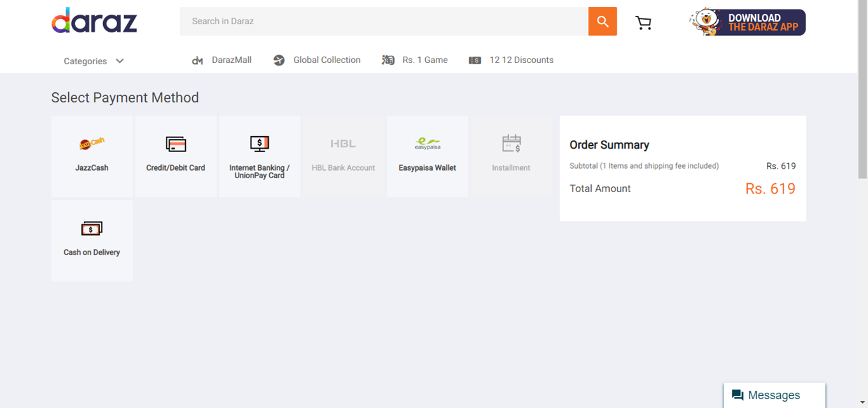The width and height of the screenshot is (868, 408).
Task: Choose the Cash on Delivery label
Action: (x=92, y=253)
